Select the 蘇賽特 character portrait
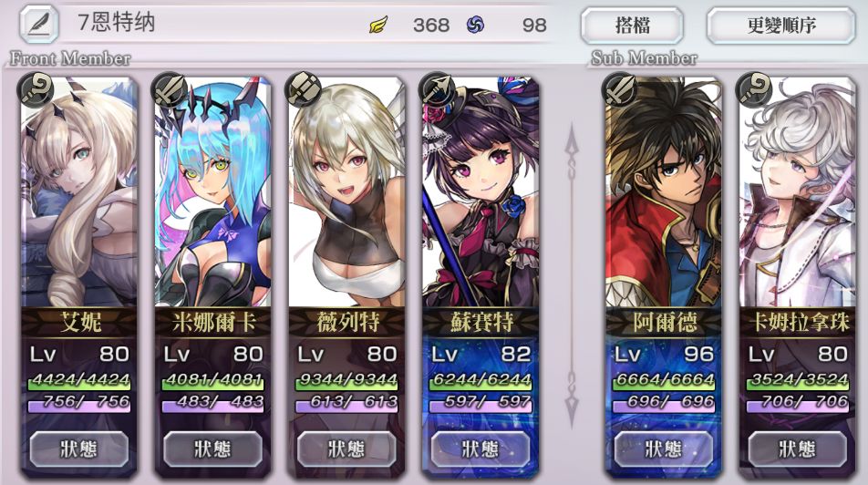 [x=480, y=194]
